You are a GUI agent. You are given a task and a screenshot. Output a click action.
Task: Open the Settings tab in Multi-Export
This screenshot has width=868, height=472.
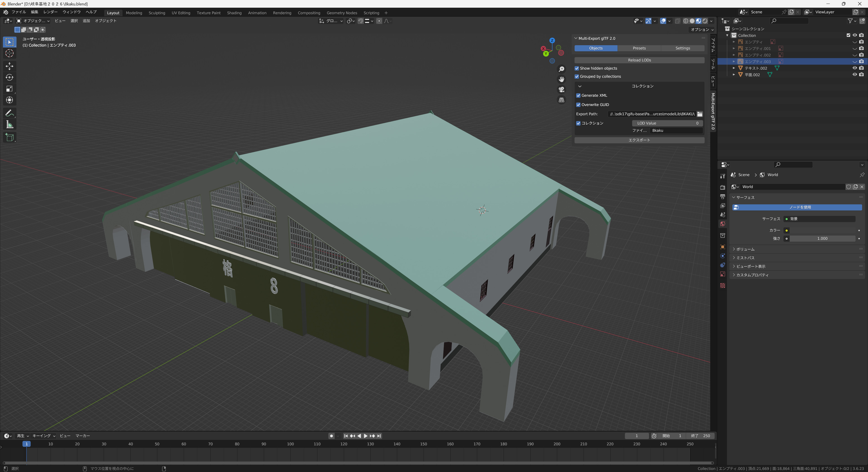[683, 48]
